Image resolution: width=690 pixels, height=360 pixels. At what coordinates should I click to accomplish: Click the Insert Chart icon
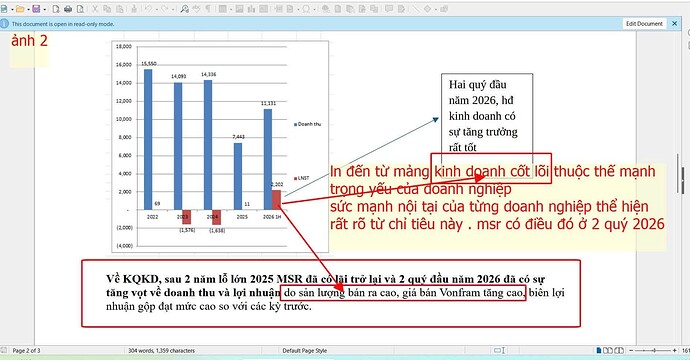point(251,9)
